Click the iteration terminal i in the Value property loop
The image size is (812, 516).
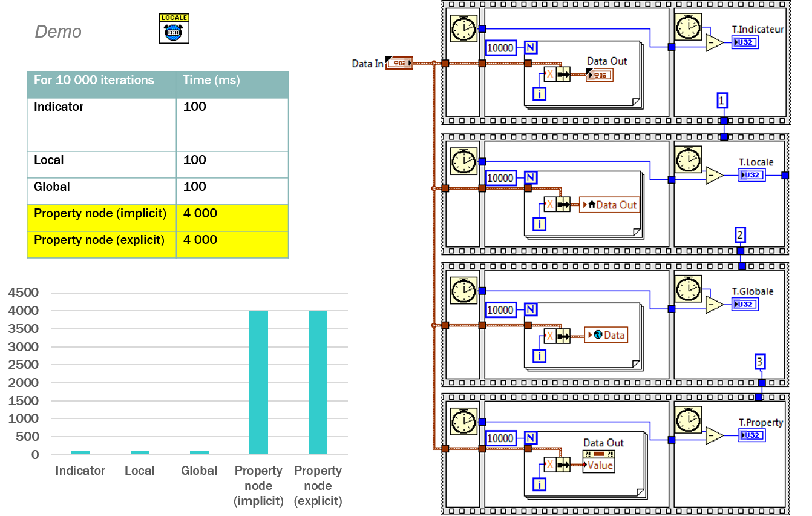click(539, 484)
